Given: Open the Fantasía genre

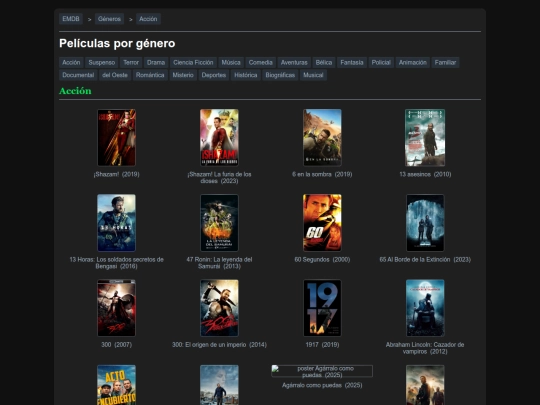Looking at the screenshot, I should [352, 62].
